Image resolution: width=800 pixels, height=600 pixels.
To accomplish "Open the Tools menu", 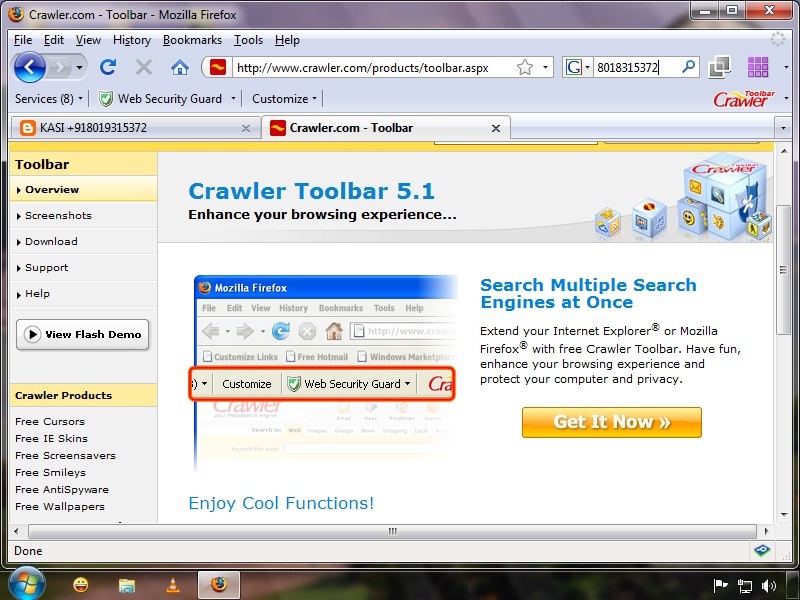I will pos(248,40).
